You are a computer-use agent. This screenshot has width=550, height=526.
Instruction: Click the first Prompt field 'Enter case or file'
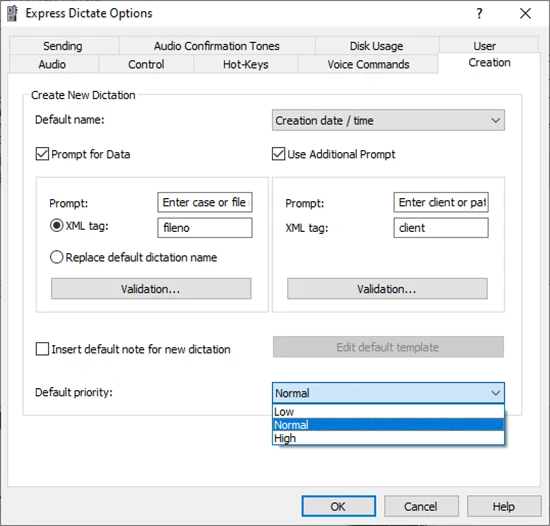click(x=205, y=202)
